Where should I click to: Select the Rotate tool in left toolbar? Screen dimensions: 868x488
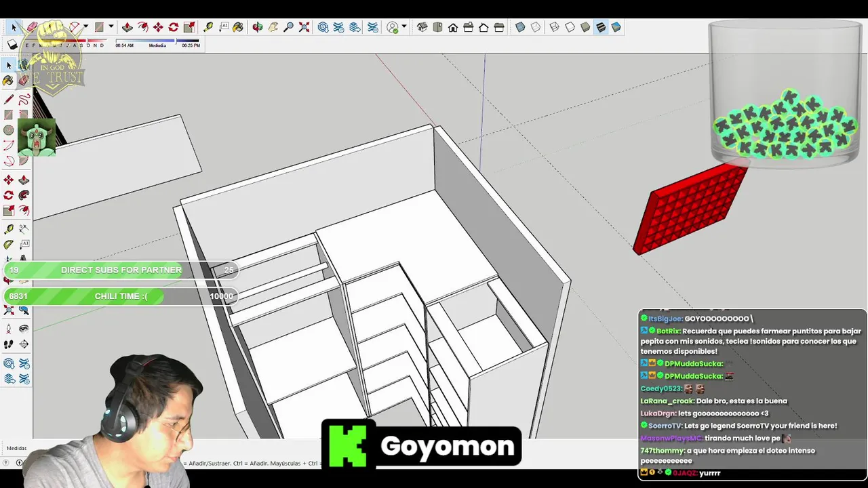click(x=8, y=195)
